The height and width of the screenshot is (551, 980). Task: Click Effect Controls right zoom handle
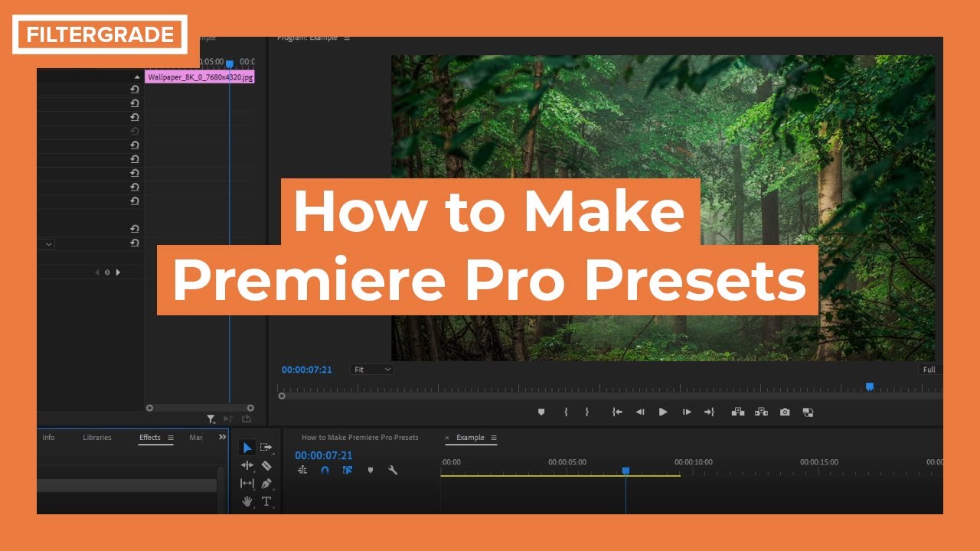click(250, 408)
